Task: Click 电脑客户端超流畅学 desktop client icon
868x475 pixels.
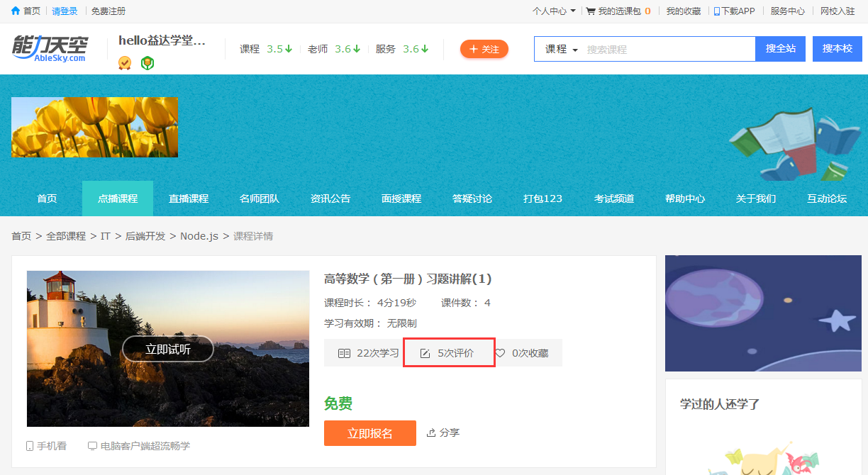Action: pyautogui.click(x=92, y=446)
